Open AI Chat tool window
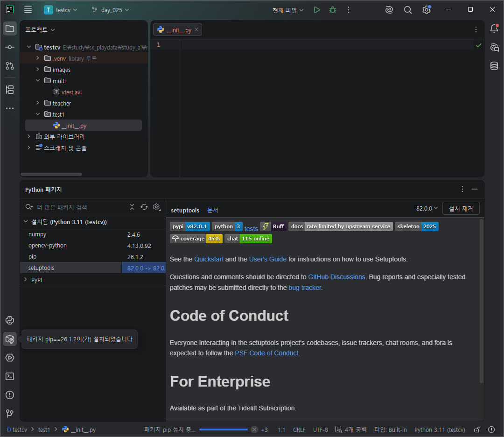The height and width of the screenshot is (437, 504). (494, 48)
